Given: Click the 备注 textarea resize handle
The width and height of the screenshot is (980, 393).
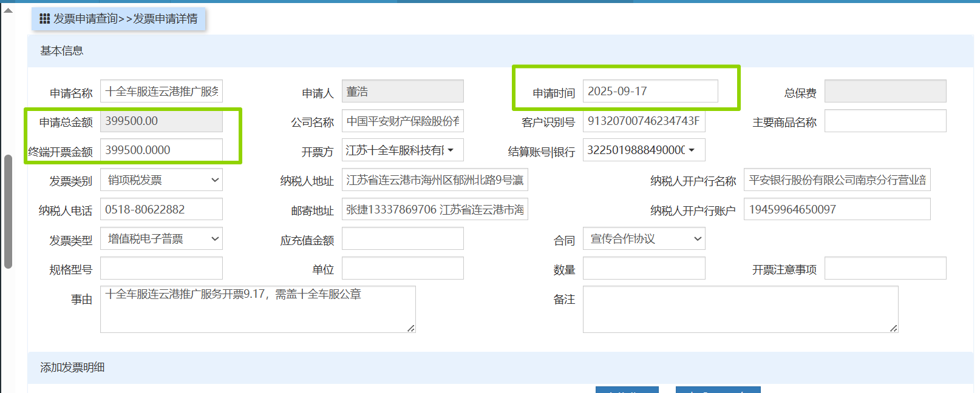Looking at the screenshot, I should pyautogui.click(x=894, y=328).
